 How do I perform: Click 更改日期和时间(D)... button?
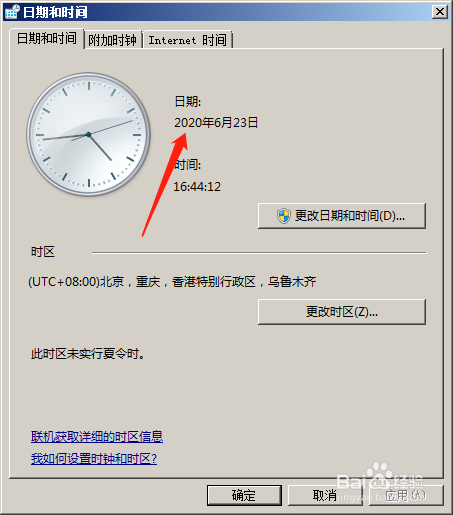coord(342,216)
